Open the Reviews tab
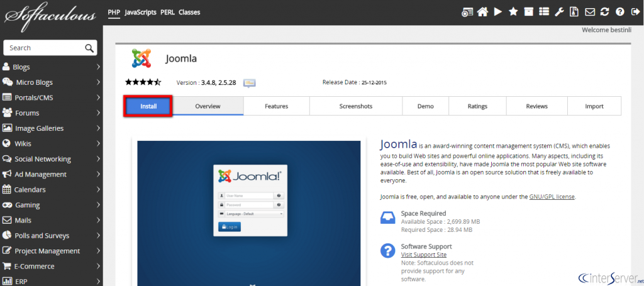Screen dimensions: 644x286 point(537,106)
